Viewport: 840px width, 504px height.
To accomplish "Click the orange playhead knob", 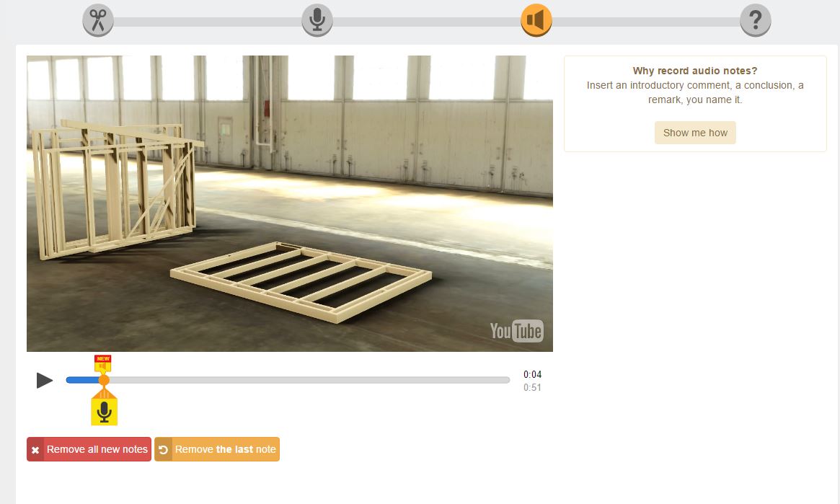I will point(104,380).
